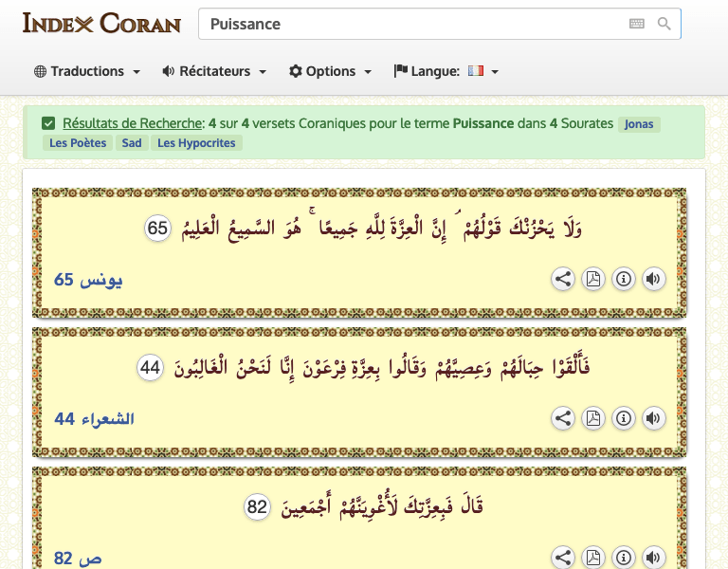Open the Options menu
Image resolution: width=728 pixels, height=569 pixels.
pos(330,71)
